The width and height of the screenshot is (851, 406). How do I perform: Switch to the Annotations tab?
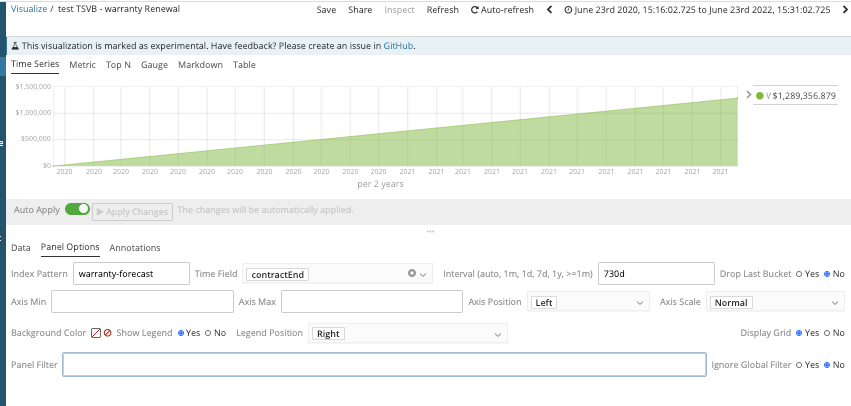tap(135, 247)
